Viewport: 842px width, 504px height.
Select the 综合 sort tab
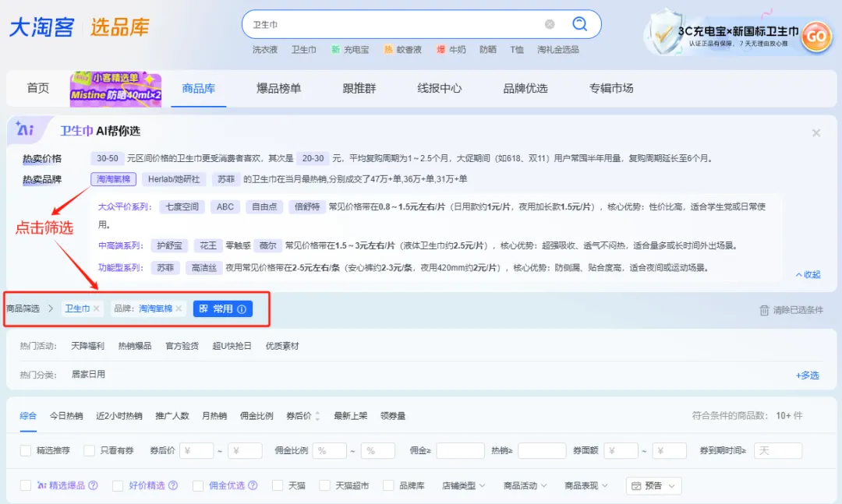28,416
